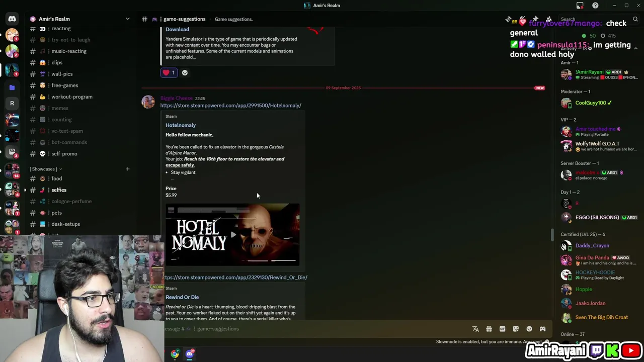Open Daddy_Crayon member profile

(x=599, y=246)
